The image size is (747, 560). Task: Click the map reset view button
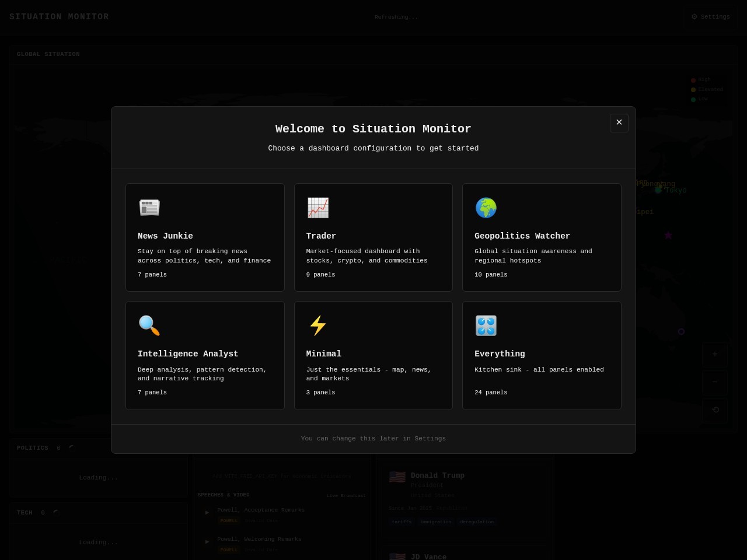715,410
